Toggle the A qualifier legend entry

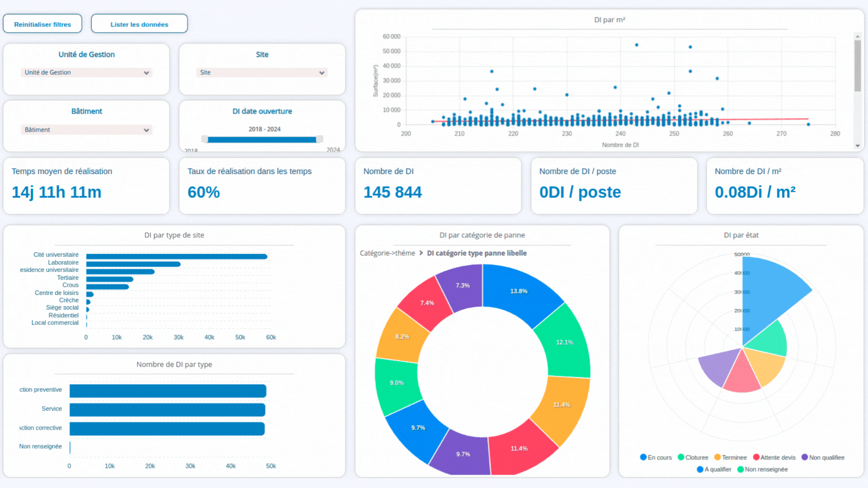coord(714,469)
